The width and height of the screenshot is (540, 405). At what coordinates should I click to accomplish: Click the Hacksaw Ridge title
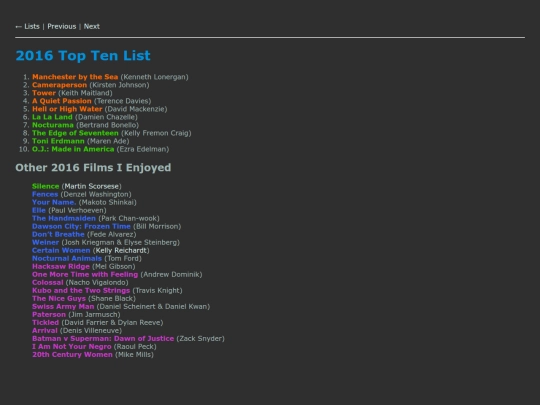point(61,267)
